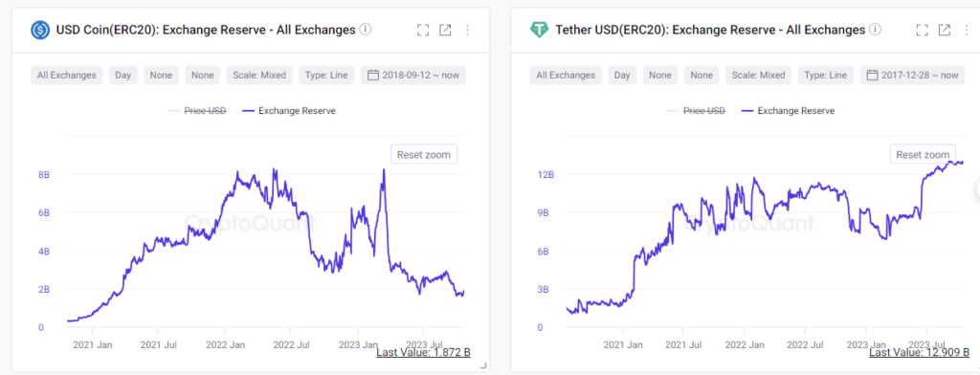This screenshot has height=375, width=980.
Task: Open USD Coin chart in new window
Action: pyautogui.click(x=445, y=30)
